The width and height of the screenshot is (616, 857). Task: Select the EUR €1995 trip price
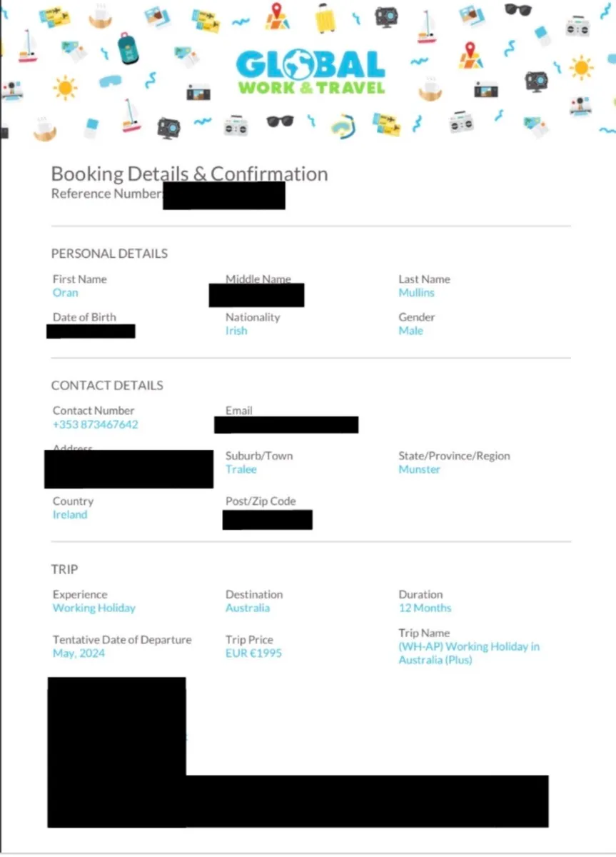[253, 653]
